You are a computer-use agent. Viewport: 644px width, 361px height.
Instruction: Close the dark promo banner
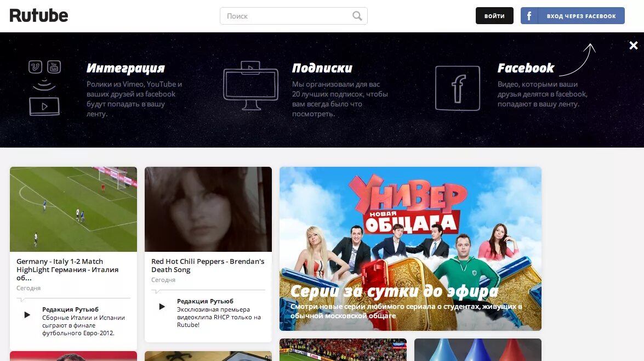[634, 45]
